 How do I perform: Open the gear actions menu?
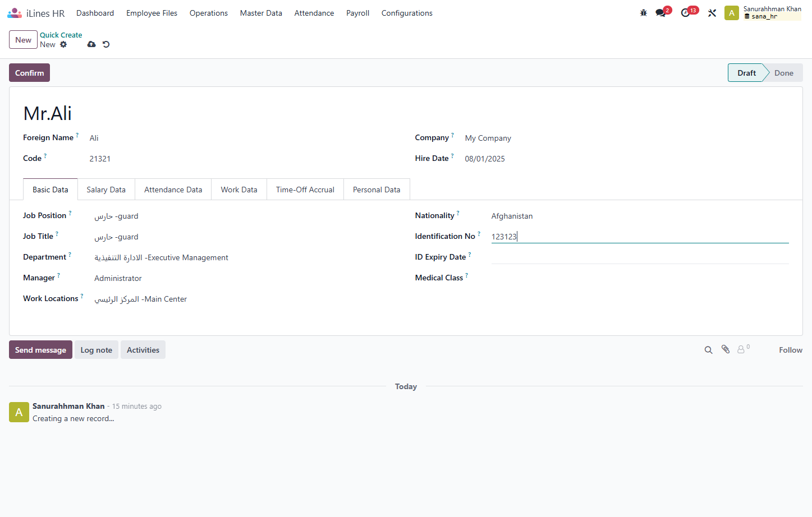pos(63,44)
